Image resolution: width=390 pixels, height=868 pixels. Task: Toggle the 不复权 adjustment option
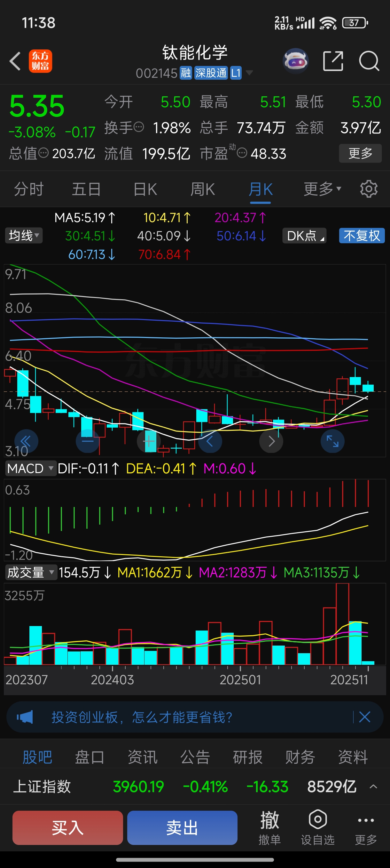(362, 236)
